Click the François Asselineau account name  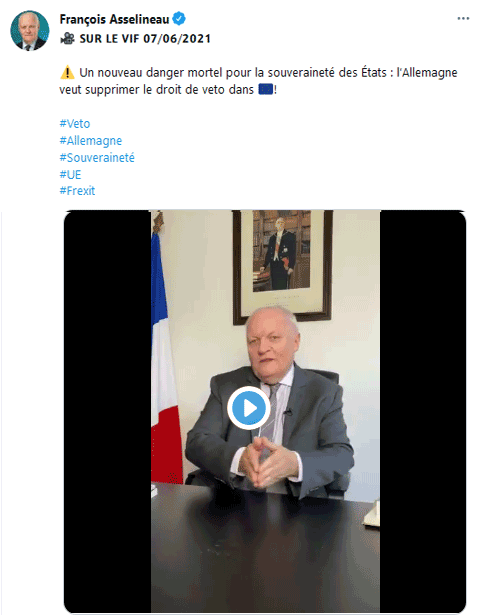(x=114, y=19)
